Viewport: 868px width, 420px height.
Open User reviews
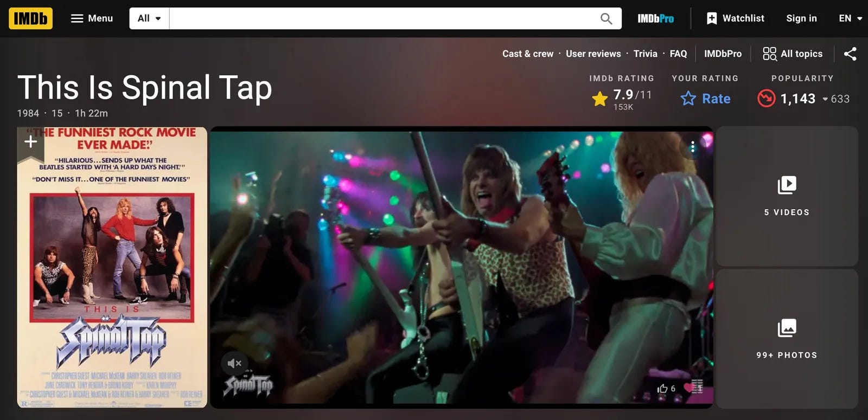tap(593, 54)
